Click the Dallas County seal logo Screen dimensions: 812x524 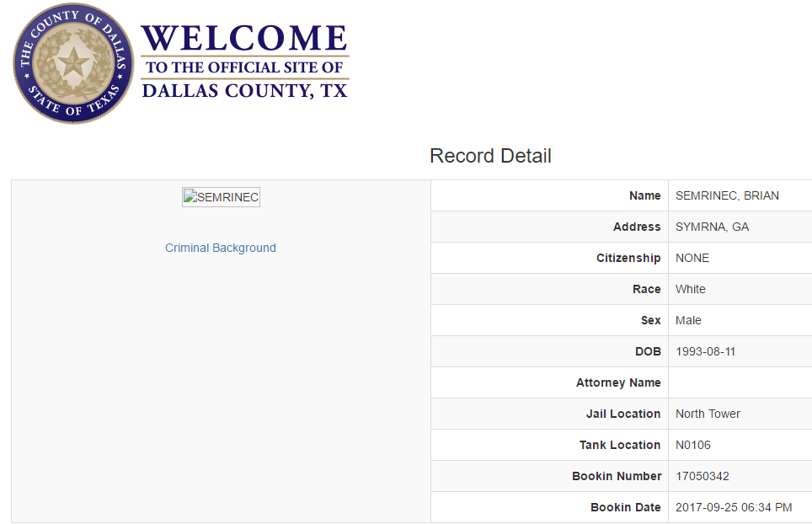click(73, 64)
